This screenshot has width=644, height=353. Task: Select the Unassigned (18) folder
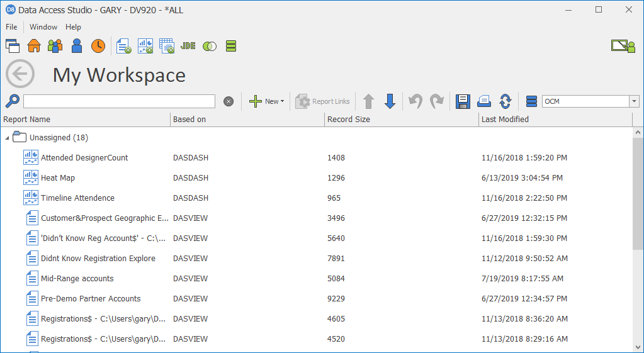tap(59, 138)
